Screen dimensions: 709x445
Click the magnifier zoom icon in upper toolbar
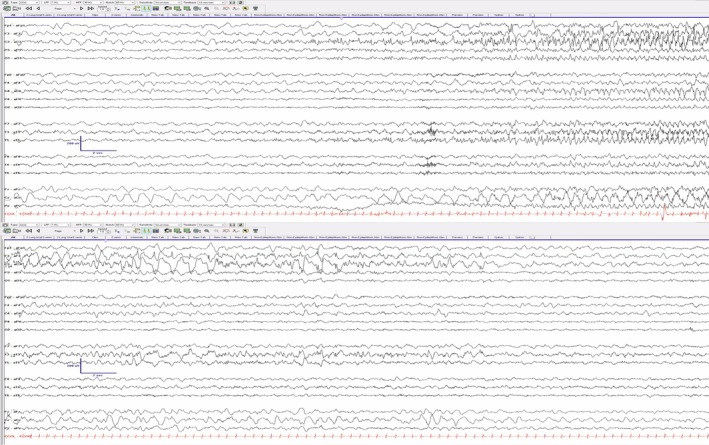(x=206, y=8)
